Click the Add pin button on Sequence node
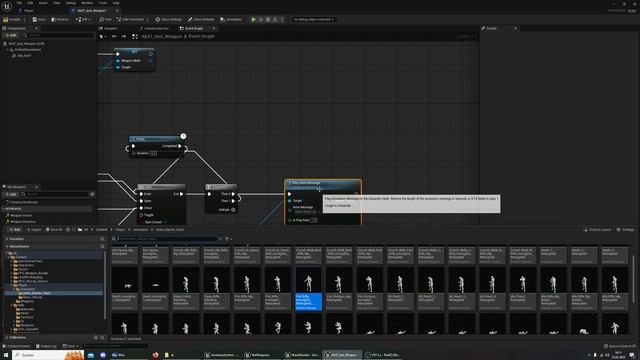Viewport: 640px width, 360px height. click(227, 209)
